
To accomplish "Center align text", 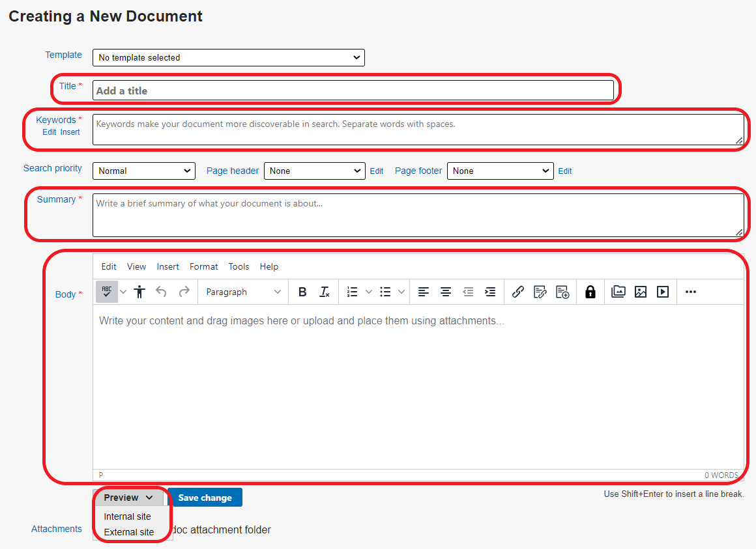I will click(446, 292).
